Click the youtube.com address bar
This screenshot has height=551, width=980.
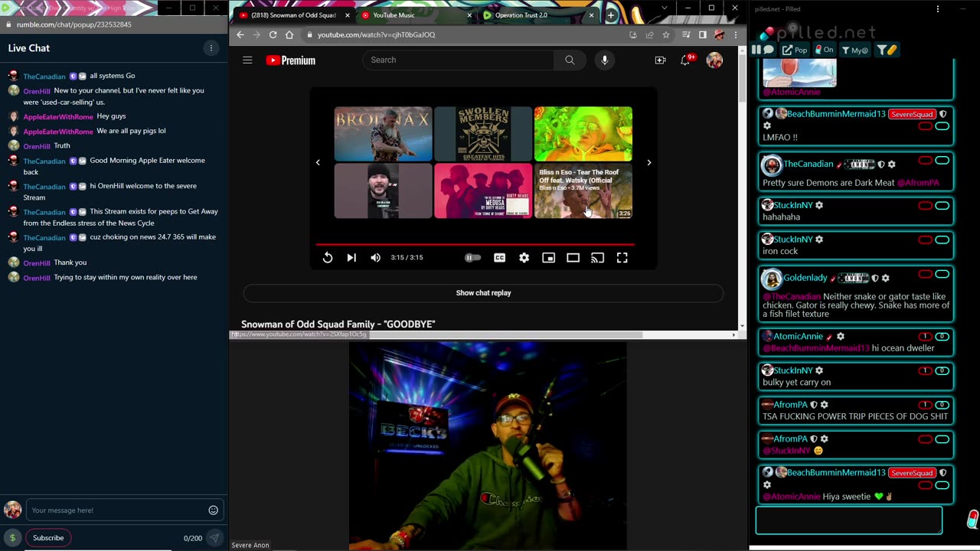coord(464,34)
